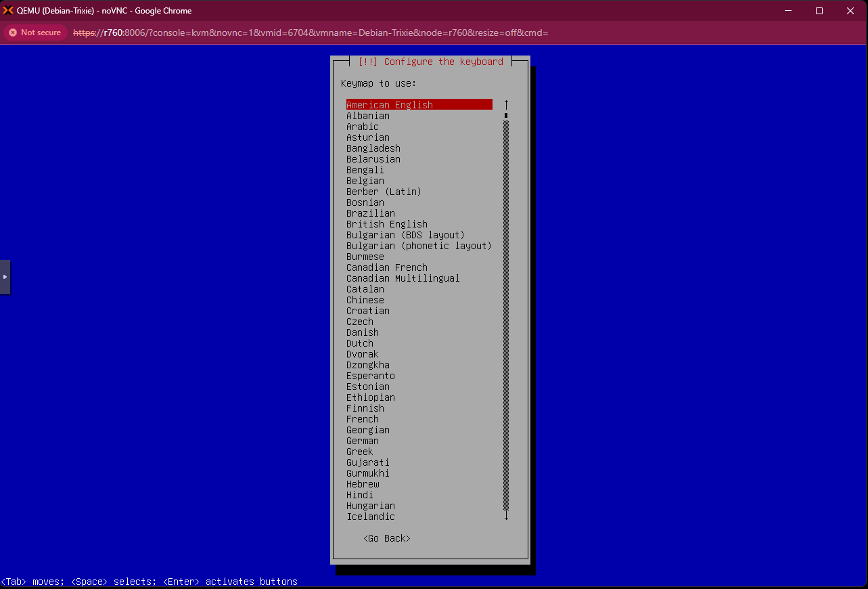
Task: Click the down scroll arrow below the list
Action: tap(505, 516)
